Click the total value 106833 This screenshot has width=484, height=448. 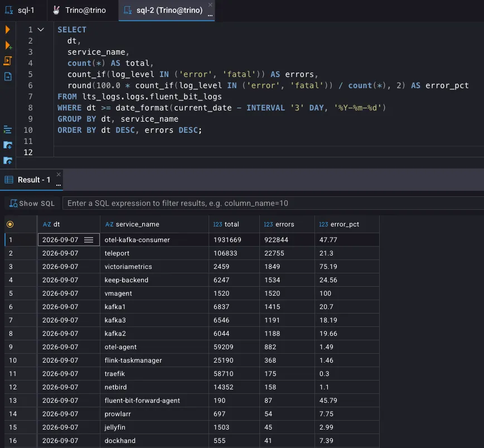click(225, 253)
